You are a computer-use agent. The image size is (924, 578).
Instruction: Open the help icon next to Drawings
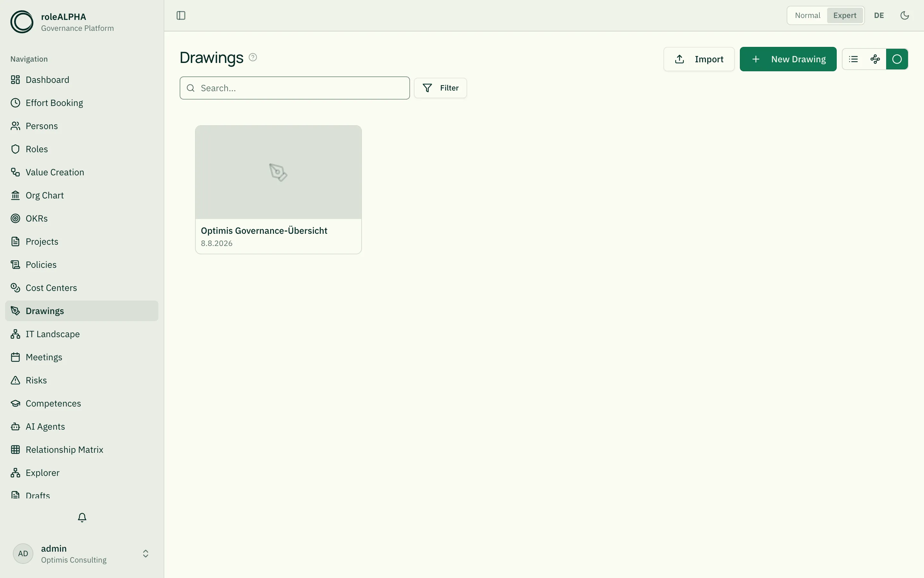coord(253,57)
